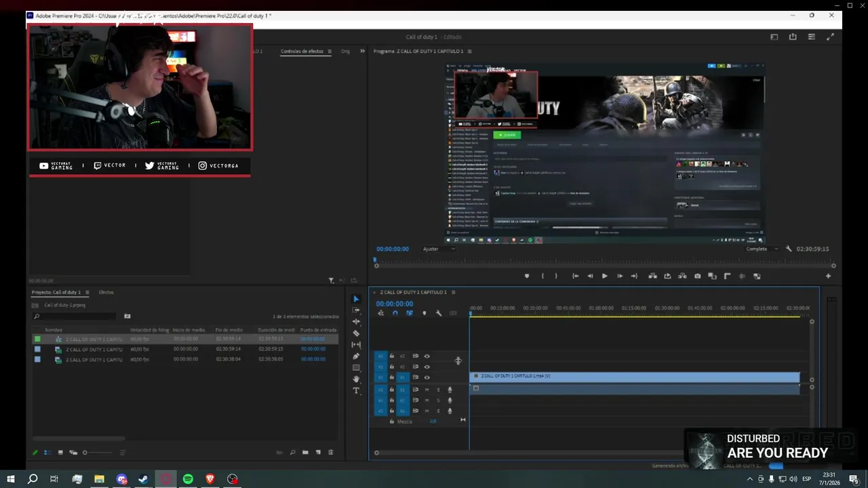
Task: Open Spotify from the taskbar
Action: click(188, 479)
